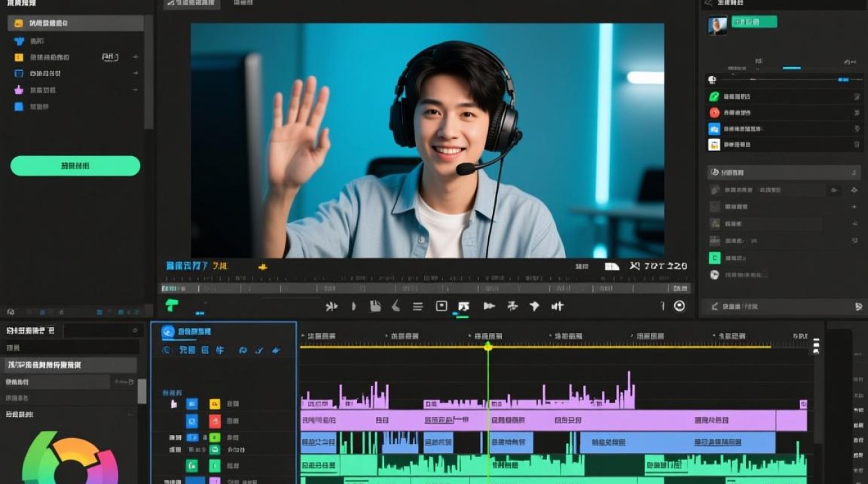Click the green label button beside the profile thumbnail
Screen dimensions: 868x484
point(754,22)
